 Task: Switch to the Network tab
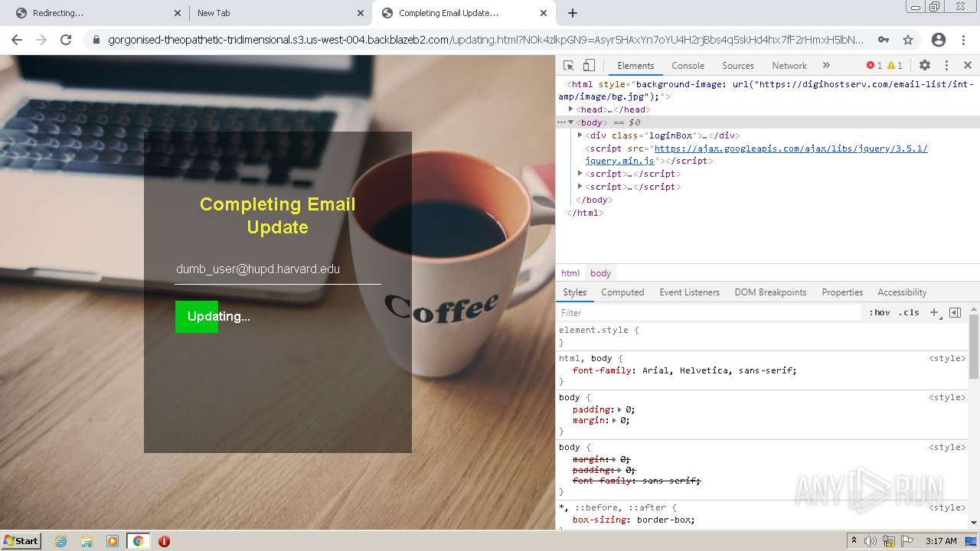coord(789,66)
